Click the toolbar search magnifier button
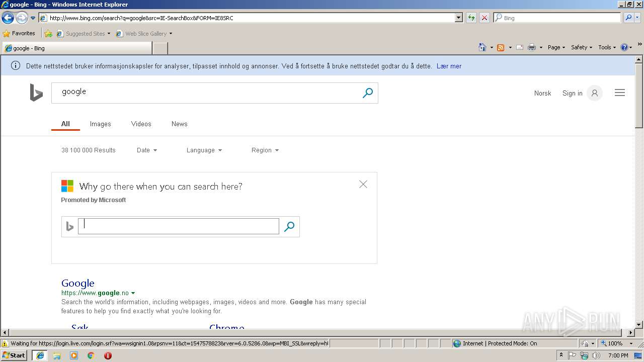 click(628, 18)
